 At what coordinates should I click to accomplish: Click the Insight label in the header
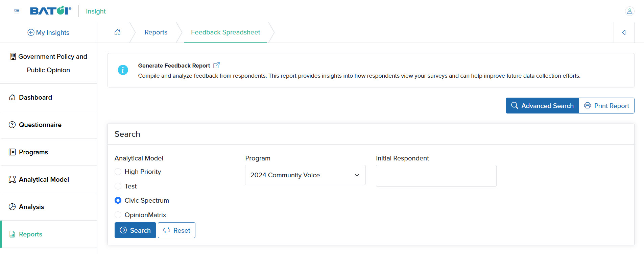[96, 11]
